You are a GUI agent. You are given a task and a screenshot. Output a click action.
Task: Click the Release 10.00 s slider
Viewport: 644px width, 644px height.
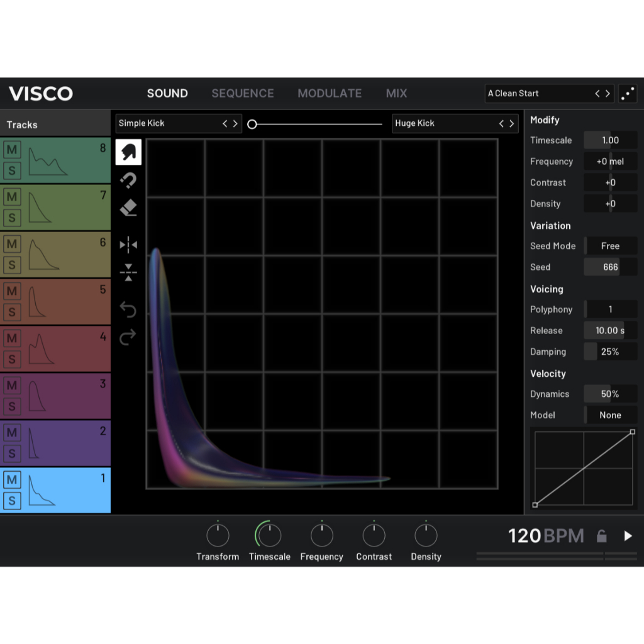(611, 331)
